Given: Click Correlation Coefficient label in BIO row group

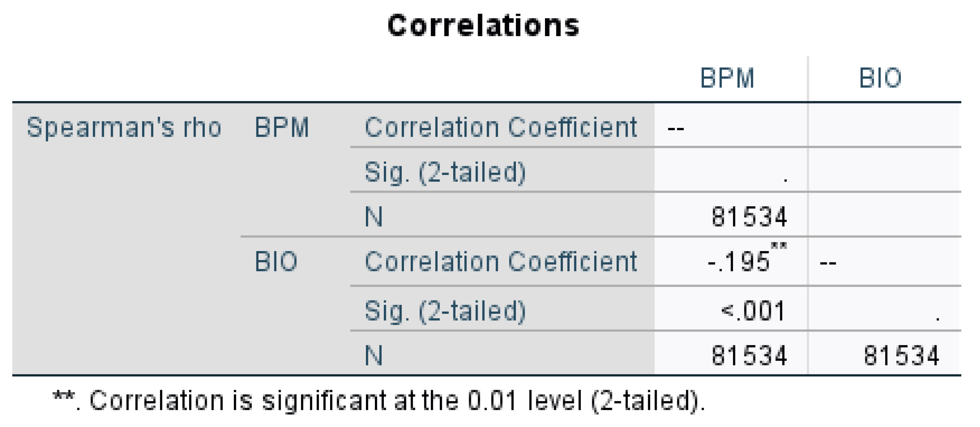Looking at the screenshot, I should point(501,262).
